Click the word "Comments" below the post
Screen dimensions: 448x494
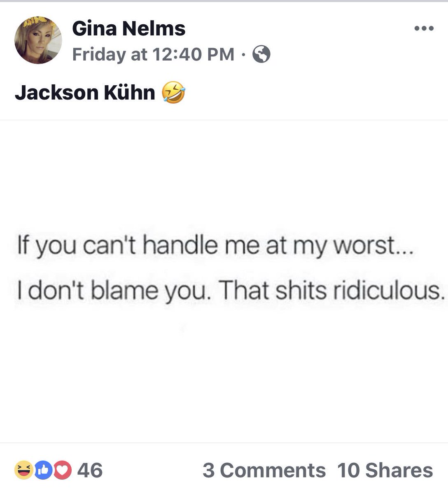click(x=273, y=471)
